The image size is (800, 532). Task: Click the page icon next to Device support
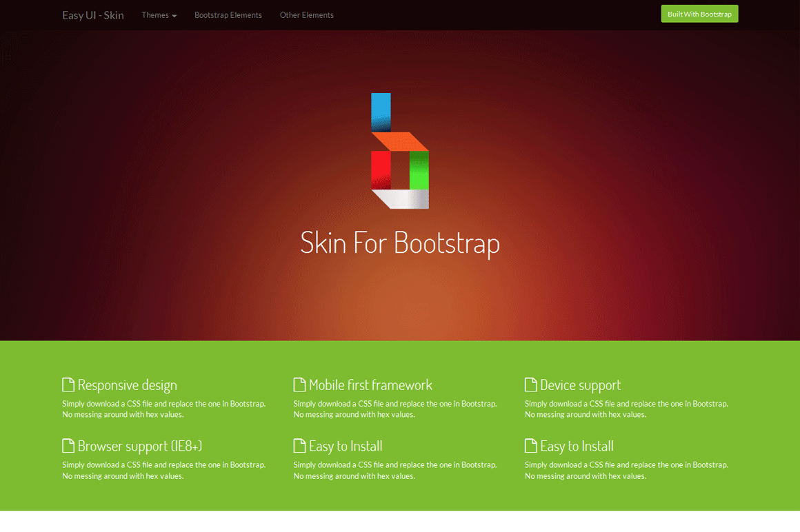click(x=531, y=384)
